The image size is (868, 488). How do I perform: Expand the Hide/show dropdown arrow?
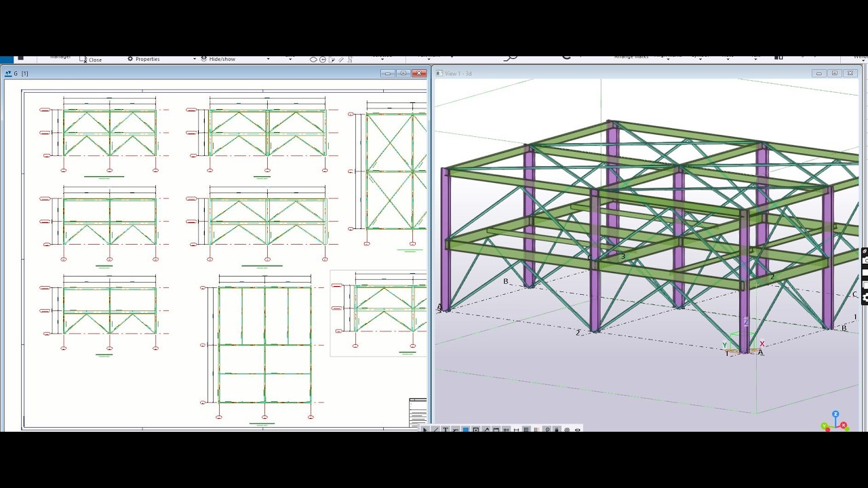(x=268, y=60)
